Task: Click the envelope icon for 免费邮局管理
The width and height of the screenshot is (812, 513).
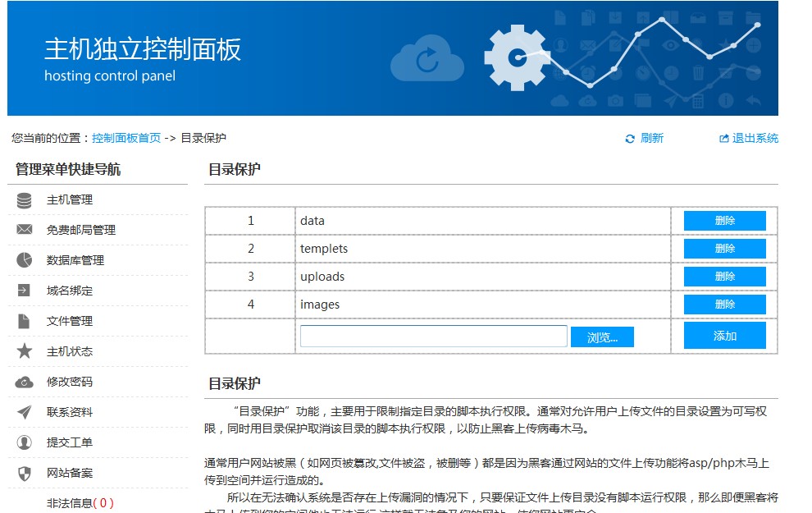Action: coord(25,231)
